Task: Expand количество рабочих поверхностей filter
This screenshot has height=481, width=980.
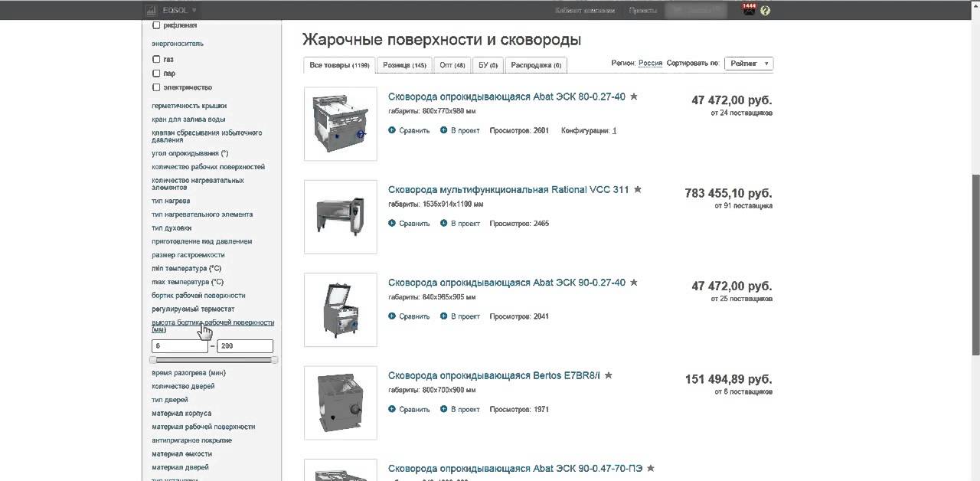Action: (208, 167)
